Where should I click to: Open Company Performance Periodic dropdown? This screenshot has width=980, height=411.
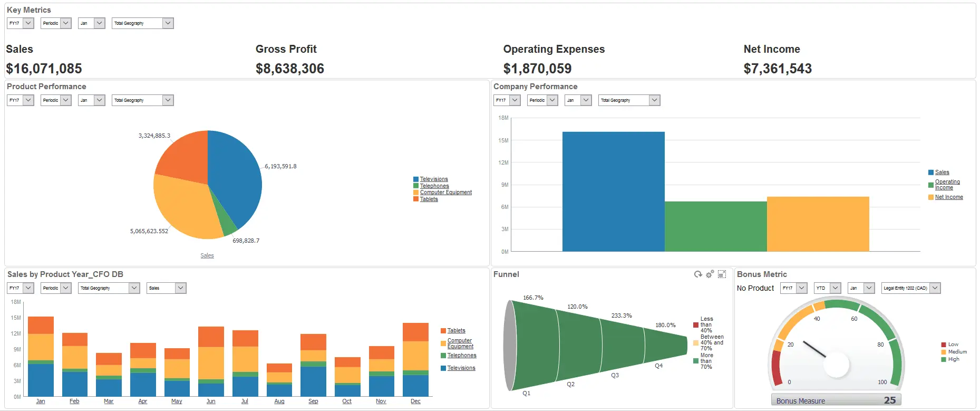tap(542, 100)
